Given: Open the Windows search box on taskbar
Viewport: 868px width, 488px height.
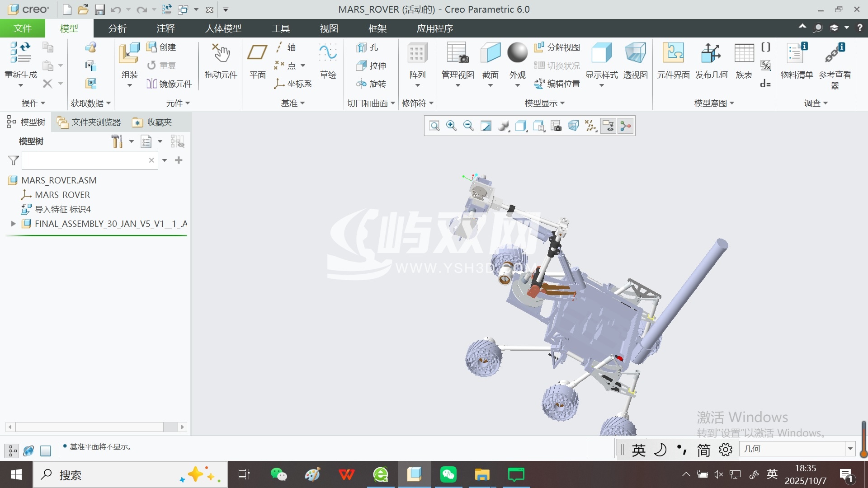Looking at the screenshot, I should tap(130, 475).
